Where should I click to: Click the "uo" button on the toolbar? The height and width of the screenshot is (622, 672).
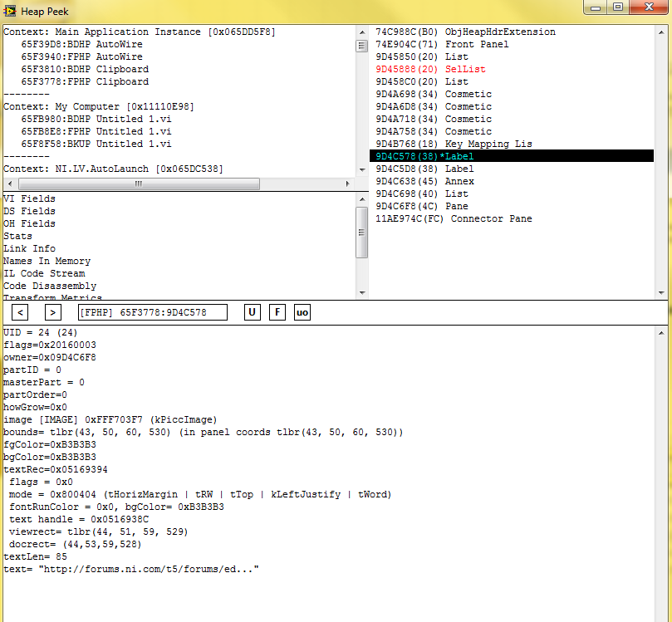coord(302,311)
